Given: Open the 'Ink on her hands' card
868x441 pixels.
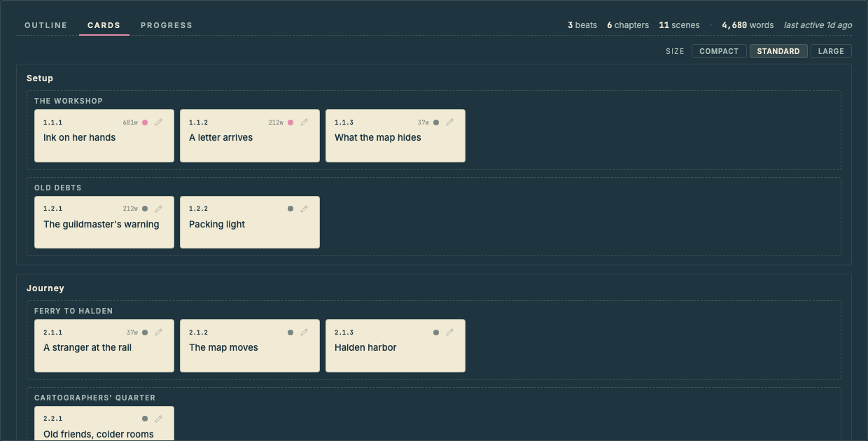Looking at the screenshot, I should [x=104, y=136].
